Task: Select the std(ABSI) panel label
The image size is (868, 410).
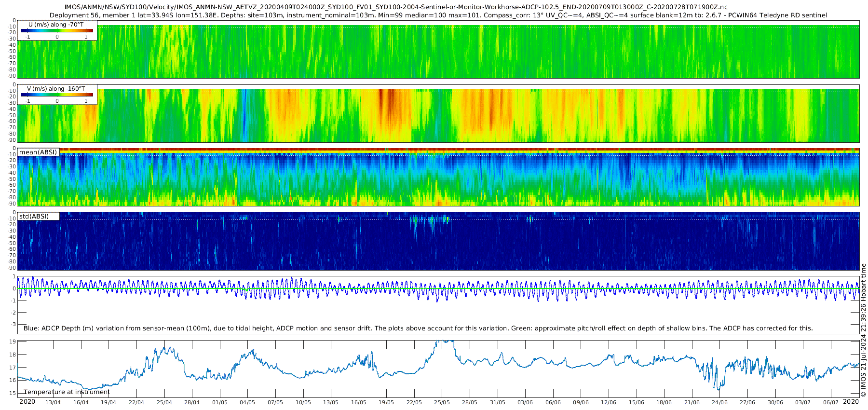Action: 34,217
